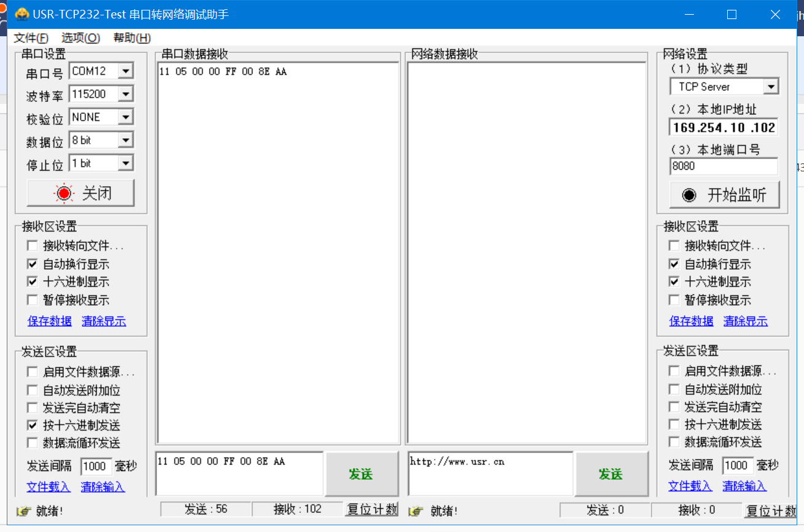Click the network send box containing http://www.usr.cn
The height and width of the screenshot is (532, 804).
pyautogui.click(x=490, y=474)
